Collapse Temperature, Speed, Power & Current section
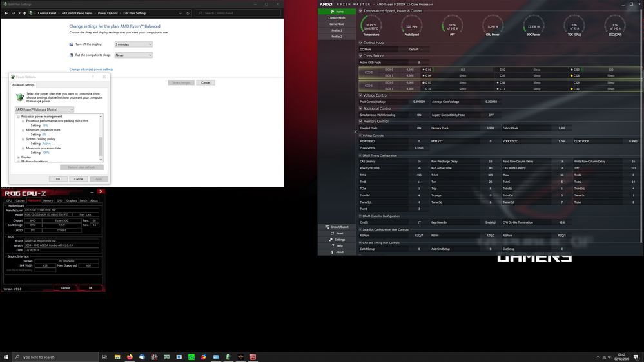This screenshot has width=644, height=362. click(x=360, y=11)
